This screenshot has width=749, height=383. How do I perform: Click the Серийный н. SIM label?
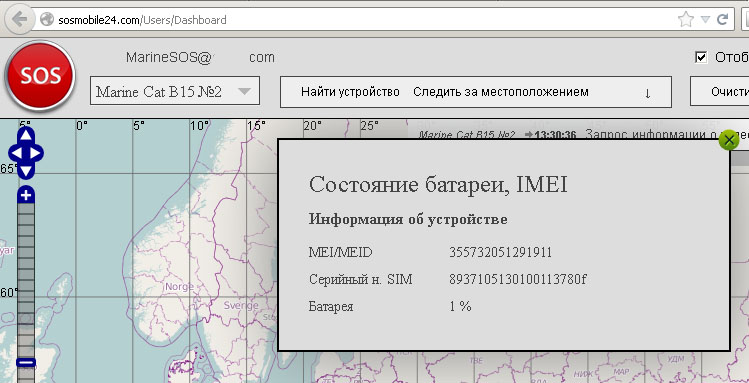point(360,279)
